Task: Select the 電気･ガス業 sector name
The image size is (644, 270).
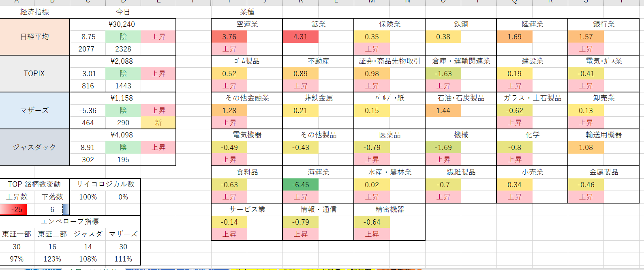Action: (x=603, y=61)
